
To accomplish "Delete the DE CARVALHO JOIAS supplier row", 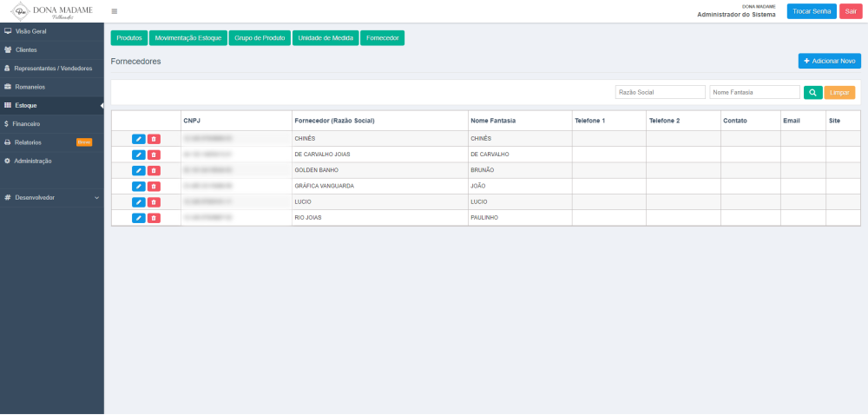I will 154,155.
